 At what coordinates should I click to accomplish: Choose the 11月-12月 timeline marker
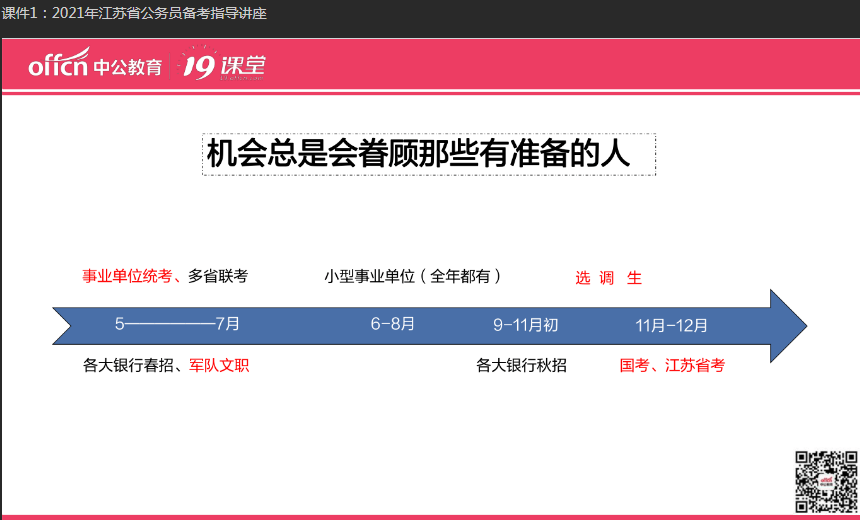coord(671,325)
